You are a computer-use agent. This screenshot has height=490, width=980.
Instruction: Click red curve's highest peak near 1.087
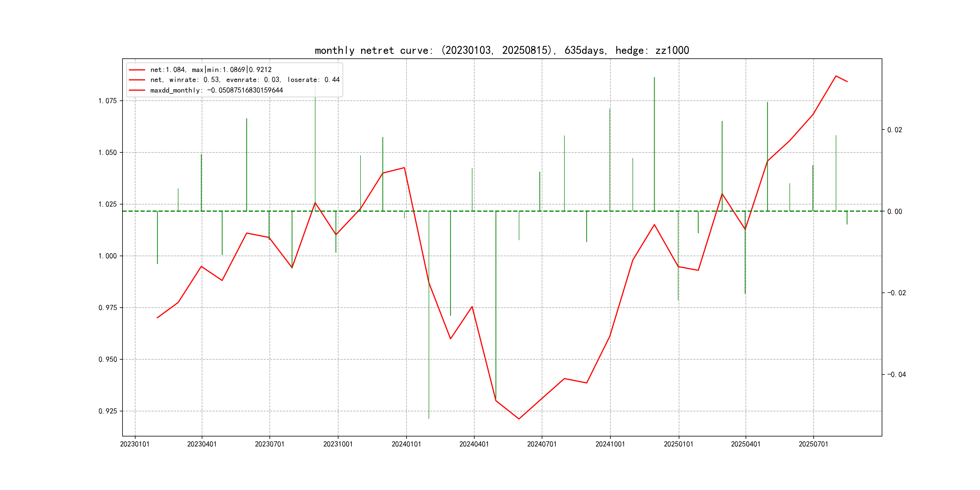click(836, 76)
